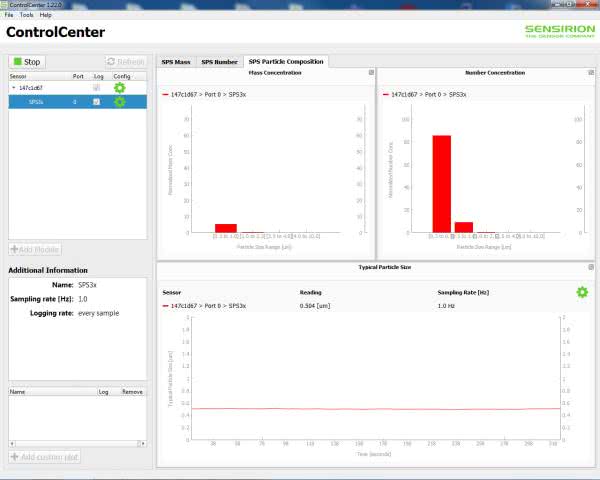Open Typical Particle Size settings gear

click(582, 292)
